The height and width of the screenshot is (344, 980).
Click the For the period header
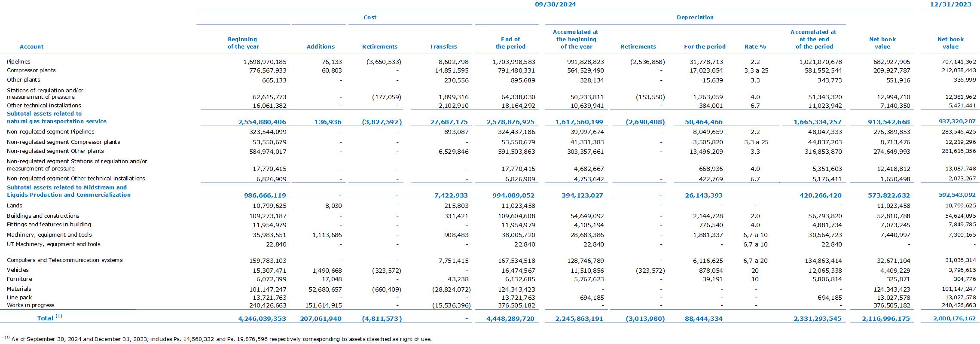click(705, 47)
